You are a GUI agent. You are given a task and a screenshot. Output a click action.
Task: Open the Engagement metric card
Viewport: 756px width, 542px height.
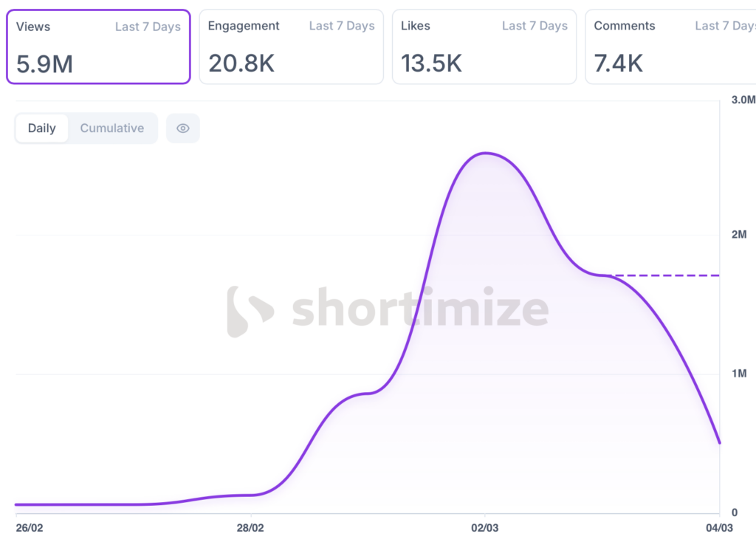point(291,47)
